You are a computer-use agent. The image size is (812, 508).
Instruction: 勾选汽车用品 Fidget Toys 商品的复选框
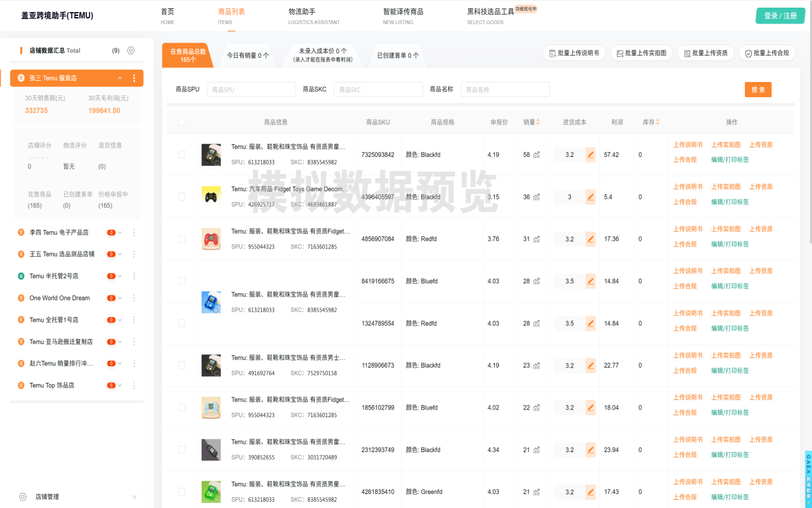pyautogui.click(x=181, y=197)
